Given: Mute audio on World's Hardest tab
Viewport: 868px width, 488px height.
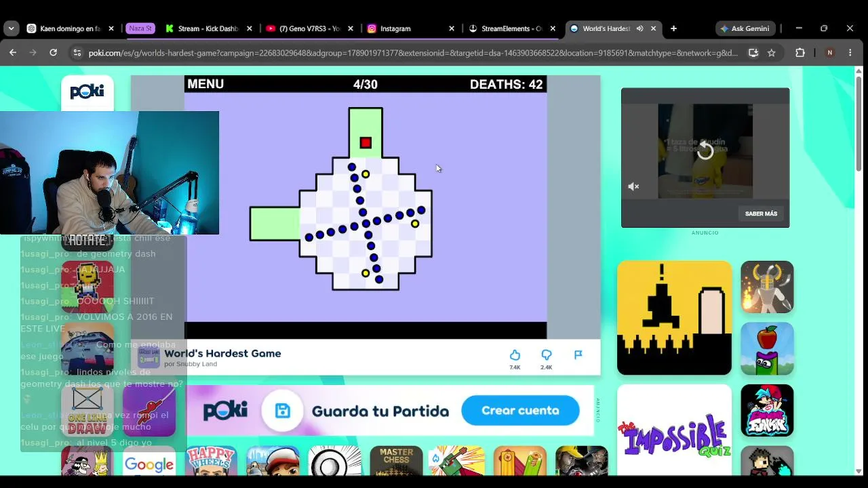Looking at the screenshot, I should (639, 28).
